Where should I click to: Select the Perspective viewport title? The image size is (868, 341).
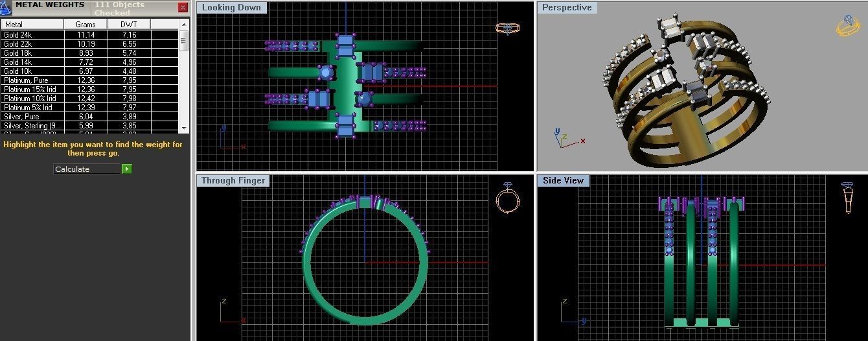[567, 8]
